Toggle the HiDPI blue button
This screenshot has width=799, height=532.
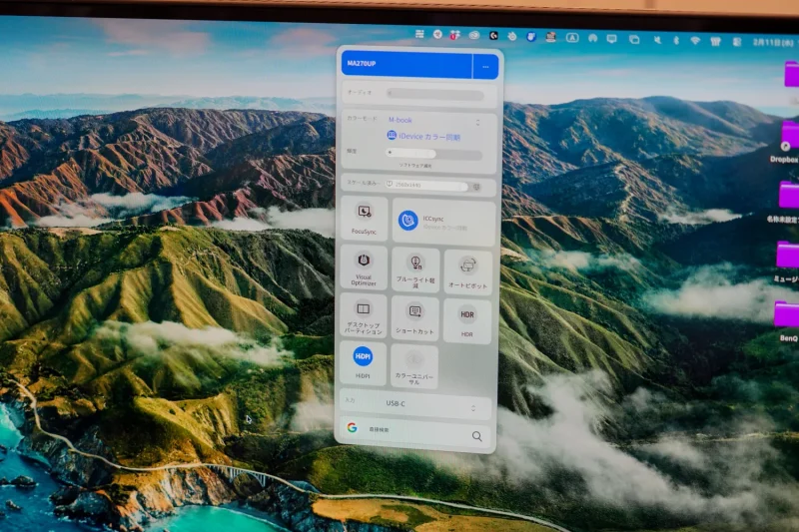[363, 356]
